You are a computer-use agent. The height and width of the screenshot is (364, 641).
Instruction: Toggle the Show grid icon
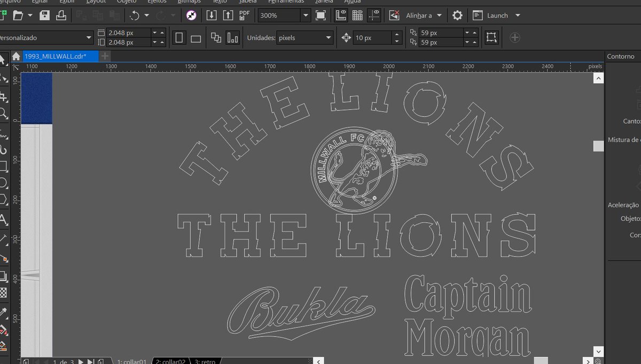[x=357, y=15]
